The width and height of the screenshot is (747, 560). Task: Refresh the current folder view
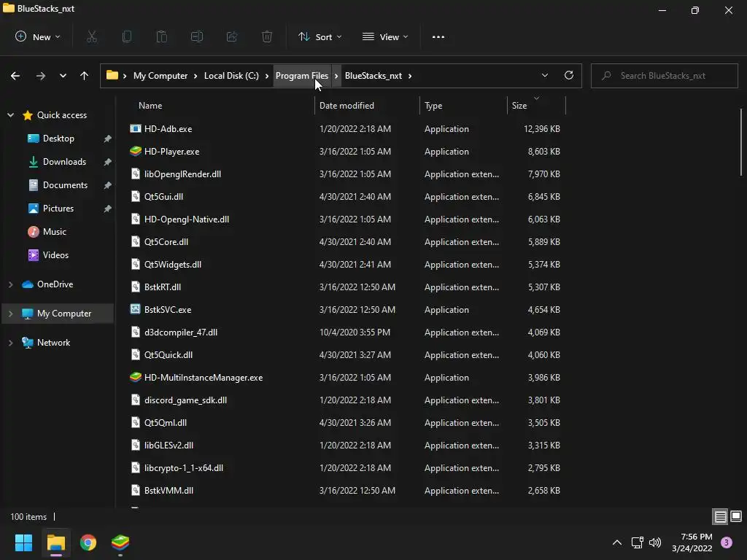tap(569, 75)
